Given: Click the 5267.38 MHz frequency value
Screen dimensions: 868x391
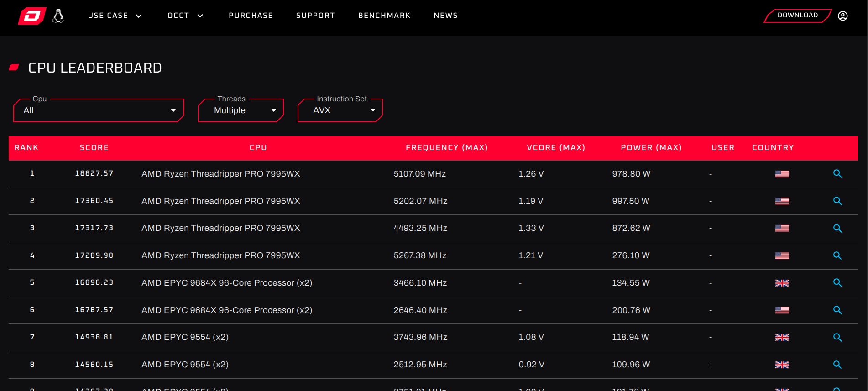Looking at the screenshot, I should click(x=420, y=255).
